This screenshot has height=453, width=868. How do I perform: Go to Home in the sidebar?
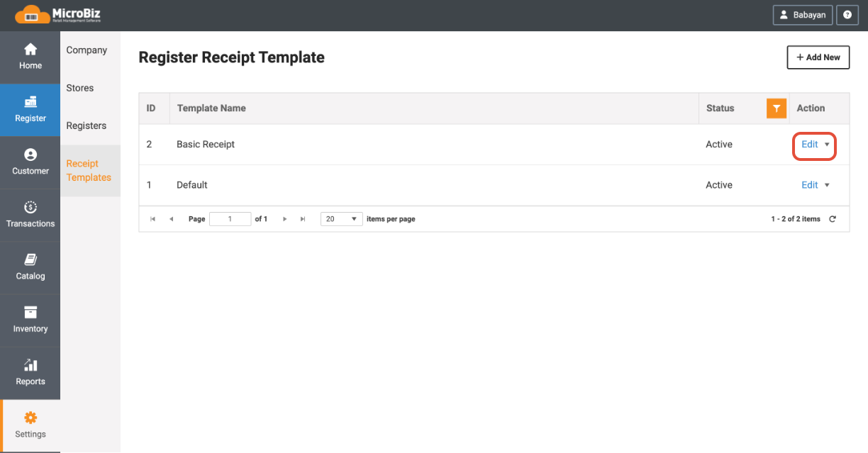pyautogui.click(x=30, y=57)
